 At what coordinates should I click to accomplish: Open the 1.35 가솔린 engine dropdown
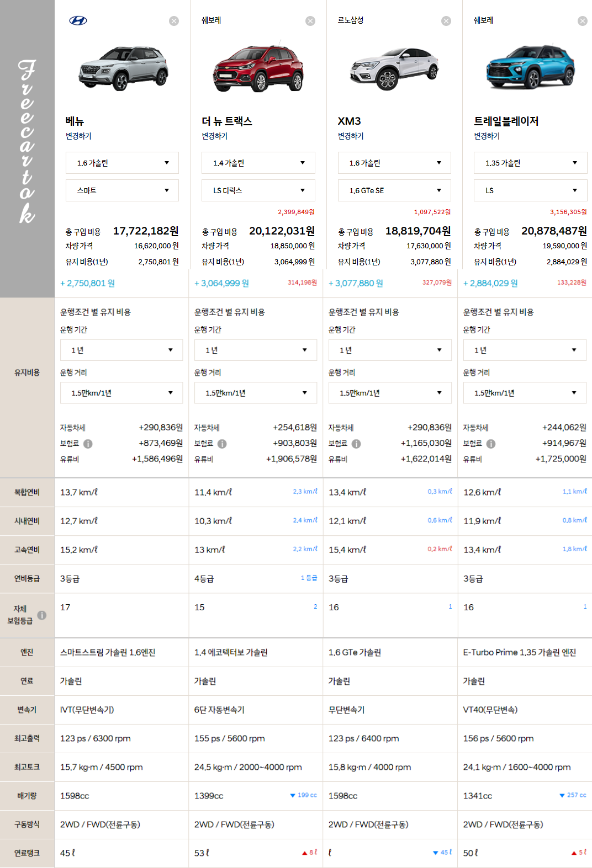coord(531,163)
